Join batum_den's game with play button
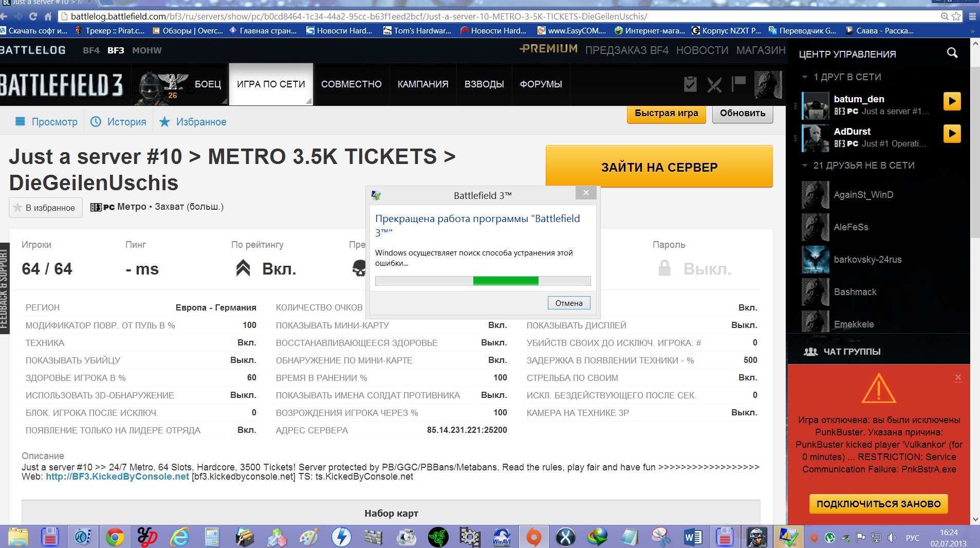Image resolution: width=980 pixels, height=548 pixels. [952, 101]
